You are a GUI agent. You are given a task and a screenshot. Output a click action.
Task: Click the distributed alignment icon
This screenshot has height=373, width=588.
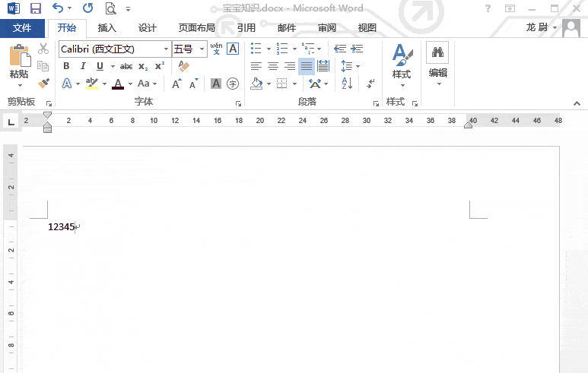click(x=323, y=66)
